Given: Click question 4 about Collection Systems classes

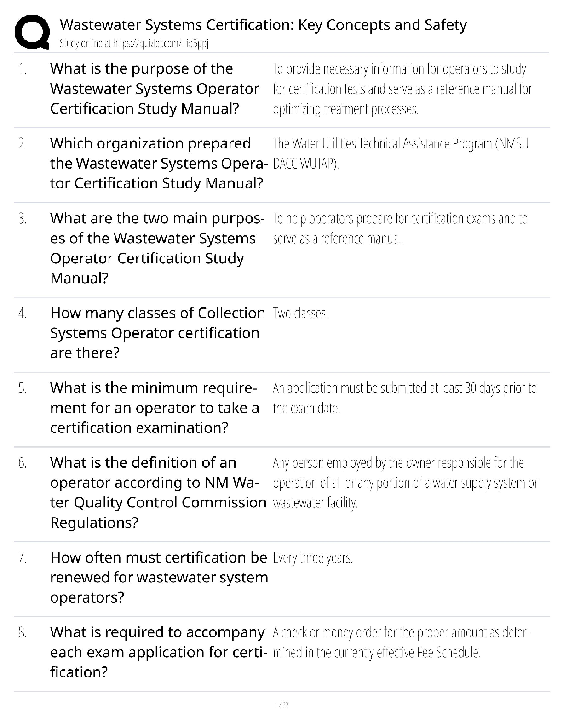Looking at the screenshot, I should tap(158, 333).
